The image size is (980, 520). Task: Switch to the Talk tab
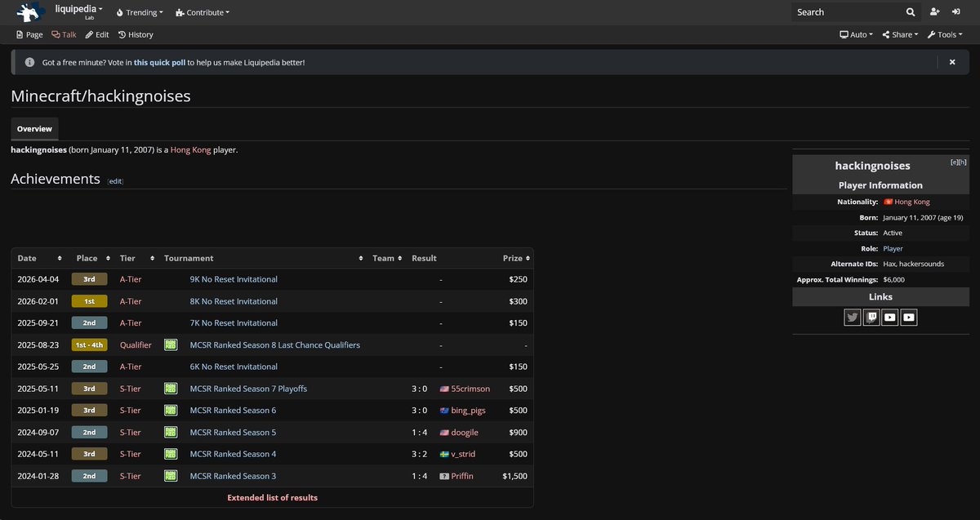pyautogui.click(x=64, y=35)
